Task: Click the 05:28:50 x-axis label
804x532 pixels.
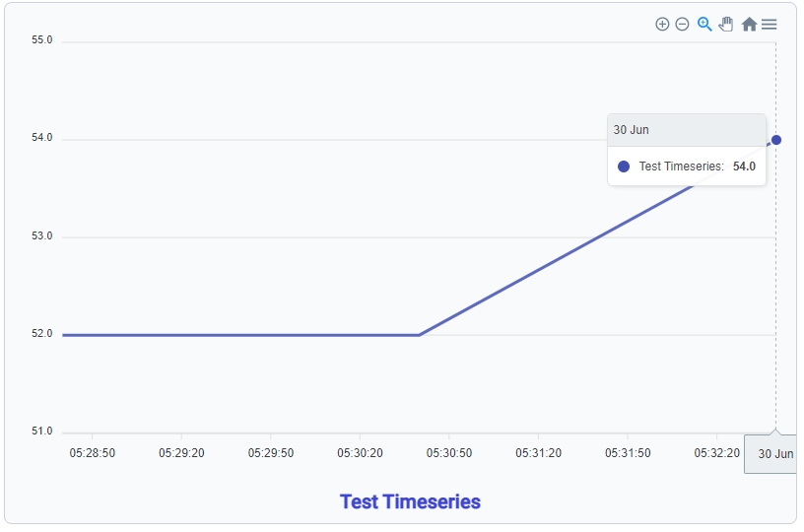Action: pyautogui.click(x=92, y=453)
